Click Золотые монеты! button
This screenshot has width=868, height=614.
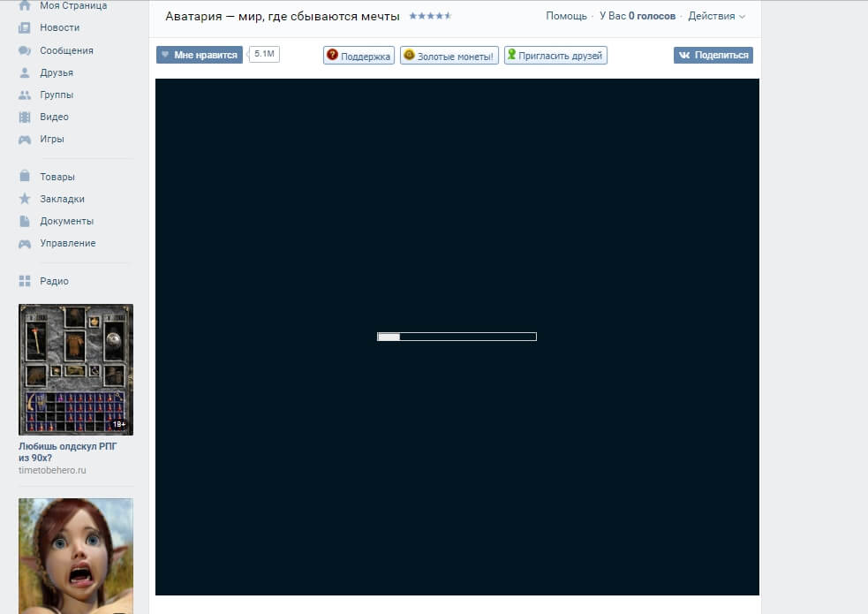pyautogui.click(x=449, y=56)
